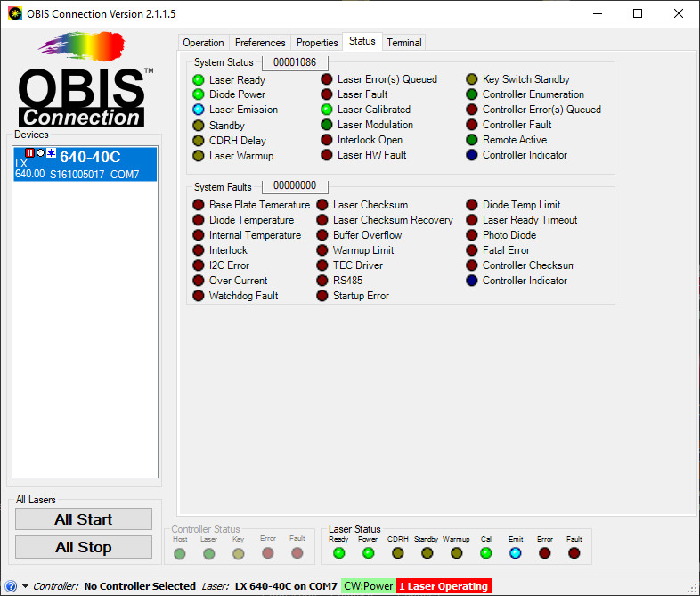This screenshot has width=700, height=596.
Task: Click the white circle icon on the 640-40C device
Action: (40, 152)
